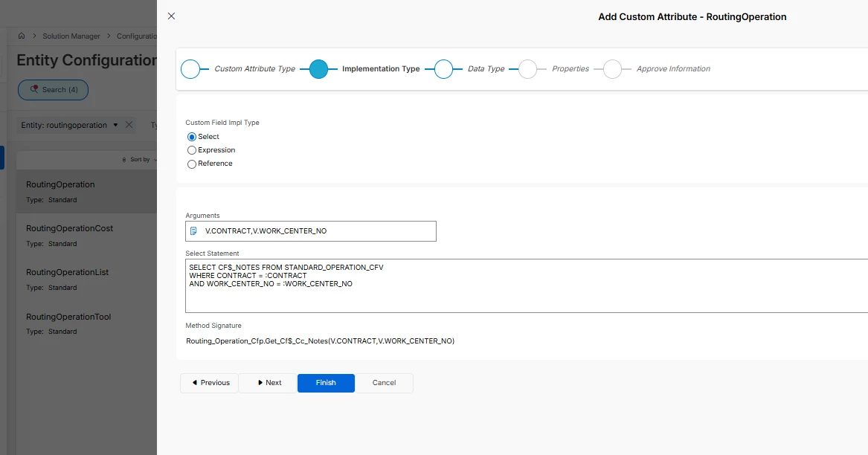Go to Custom Attribute Type step
Image resolution: width=868 pixels, height=455 pixels.
(190, 69)
